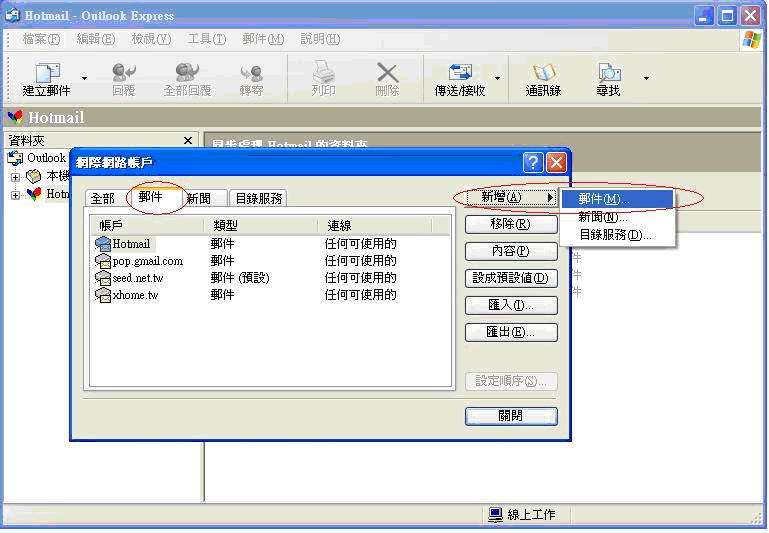The width and height of the screenshot is (769, 533).
Task: Expand the 本機 local folders node
Action: (x=15, y=177)
